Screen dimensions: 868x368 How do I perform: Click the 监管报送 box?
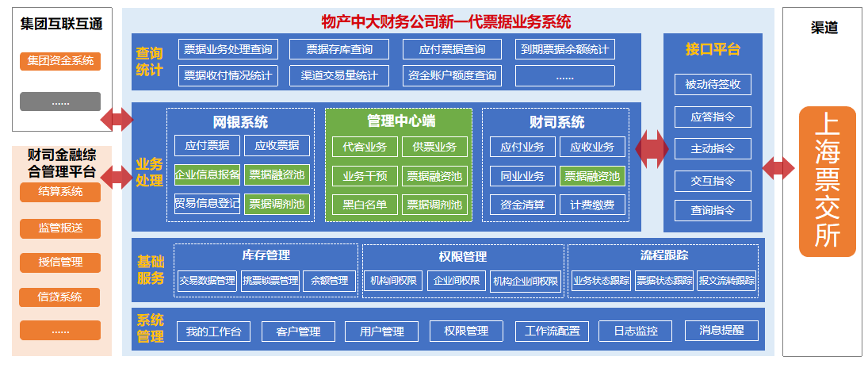pyautogui.click(x=60, y=229)
